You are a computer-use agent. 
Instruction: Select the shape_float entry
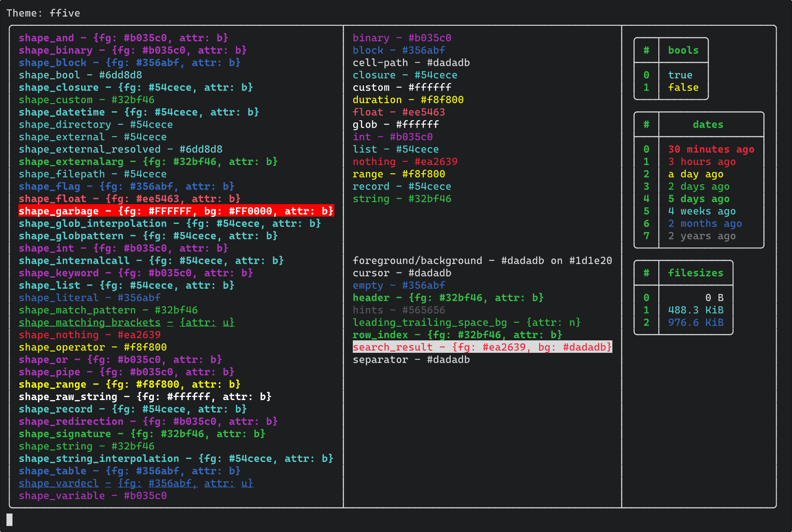point(129,199)
